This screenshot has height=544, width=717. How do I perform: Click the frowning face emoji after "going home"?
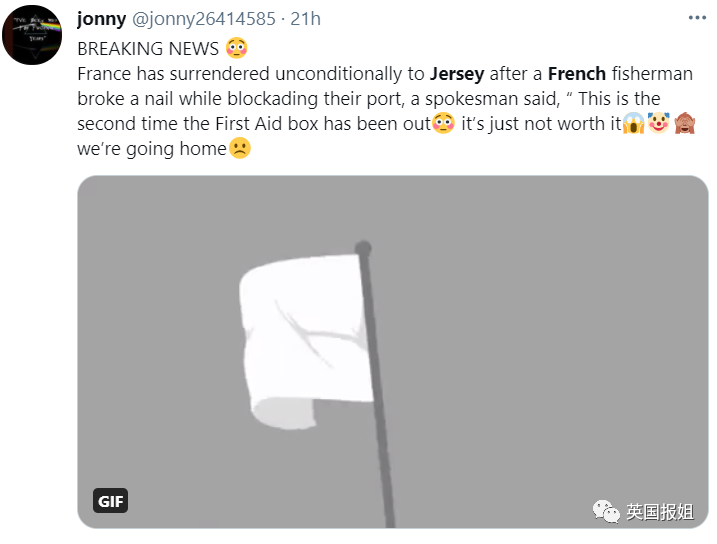(x=240, y=149)
